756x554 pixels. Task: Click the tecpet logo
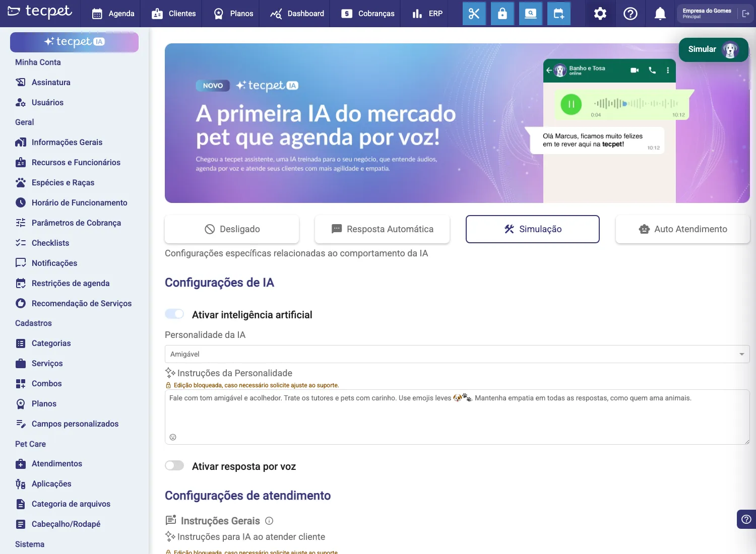coord(40,12)
